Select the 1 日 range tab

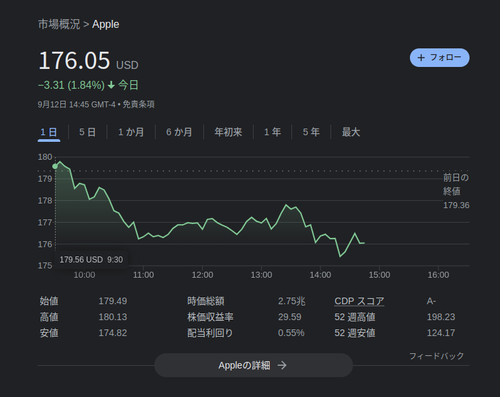(49, 132)
